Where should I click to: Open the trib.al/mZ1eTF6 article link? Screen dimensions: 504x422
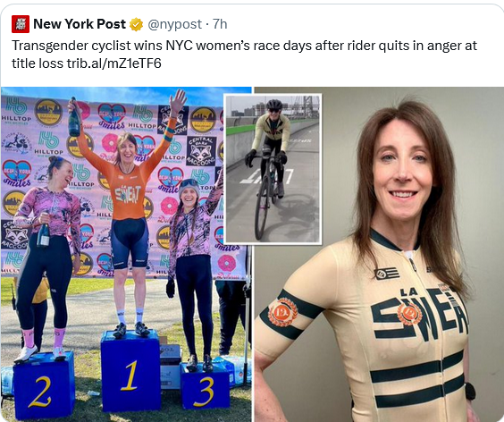click(113, 63)
